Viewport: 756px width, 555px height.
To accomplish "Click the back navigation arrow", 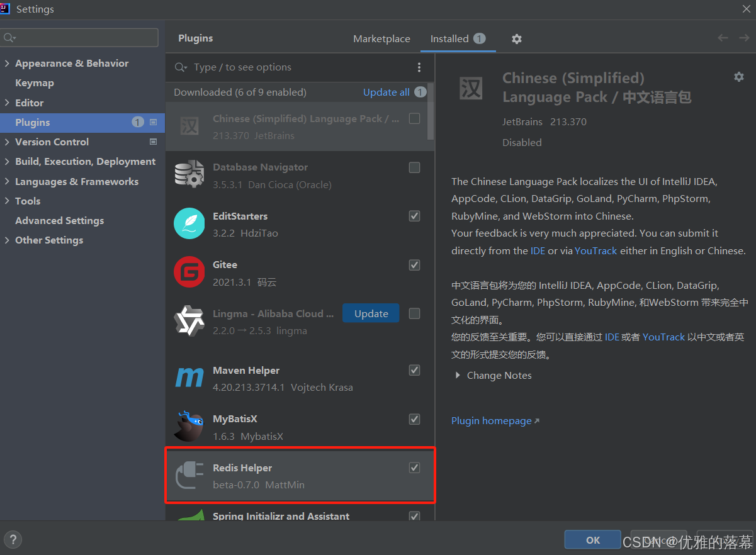I will pyautogui.click(x=723, y=38).
